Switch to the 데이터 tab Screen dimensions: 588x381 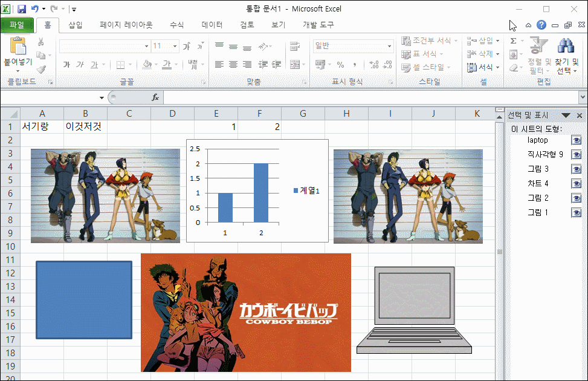pos(212,25)
